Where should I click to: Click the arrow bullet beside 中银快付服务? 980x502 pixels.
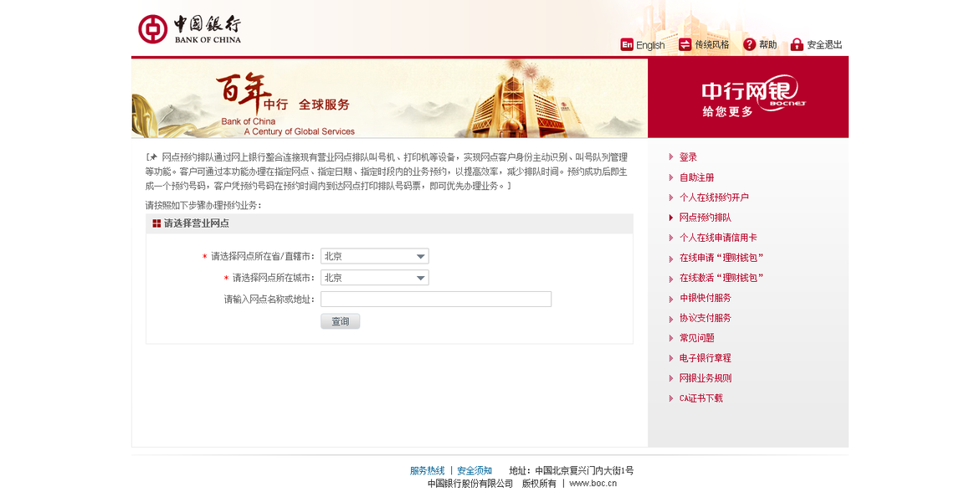point(671,298)
